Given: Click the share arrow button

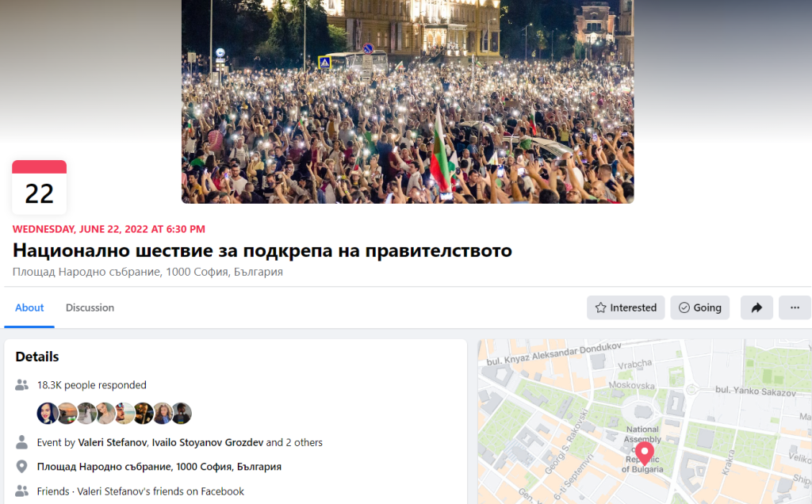Looking at the screenshot, I should pyautogui.click(x=756, y=308).
